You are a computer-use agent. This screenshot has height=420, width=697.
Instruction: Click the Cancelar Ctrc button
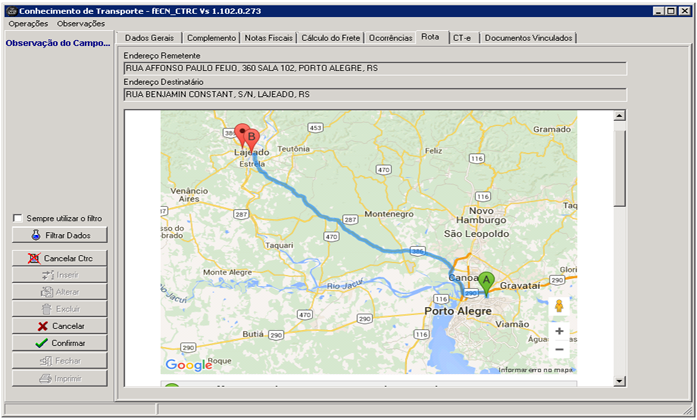[60, 258]
